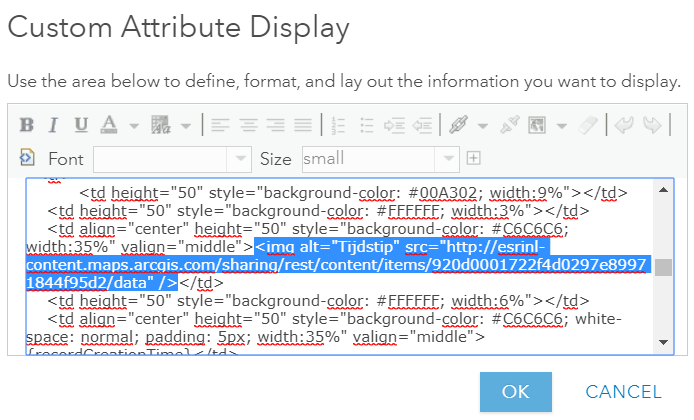Toggle Underline formatting

coord(81,125)
